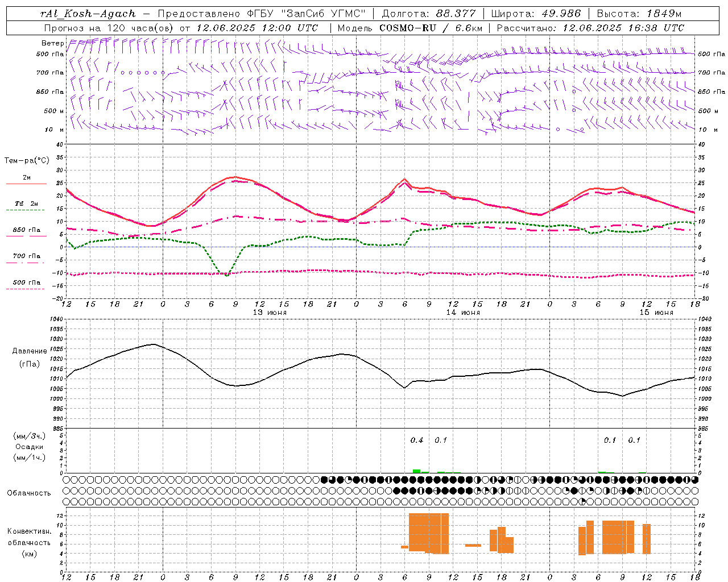Click the forecast start time 12.06.2025 12:00 UTC

coord(257,28)
